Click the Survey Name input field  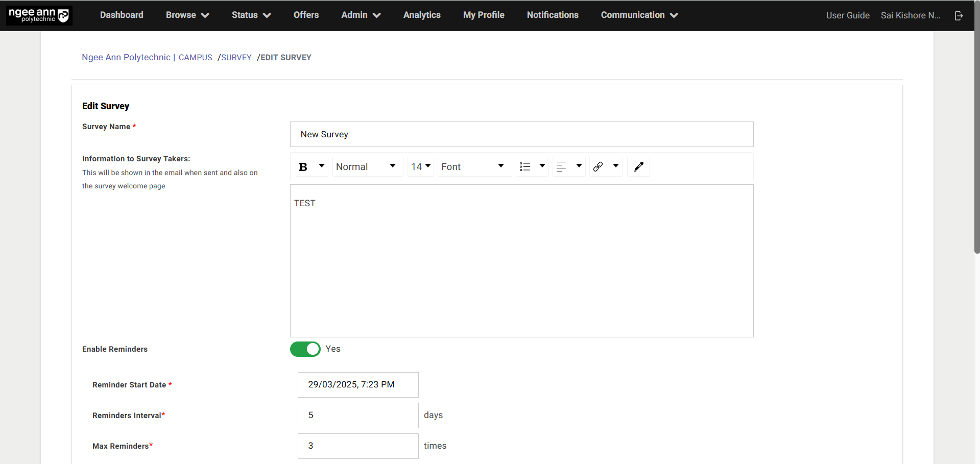(521, 134)
